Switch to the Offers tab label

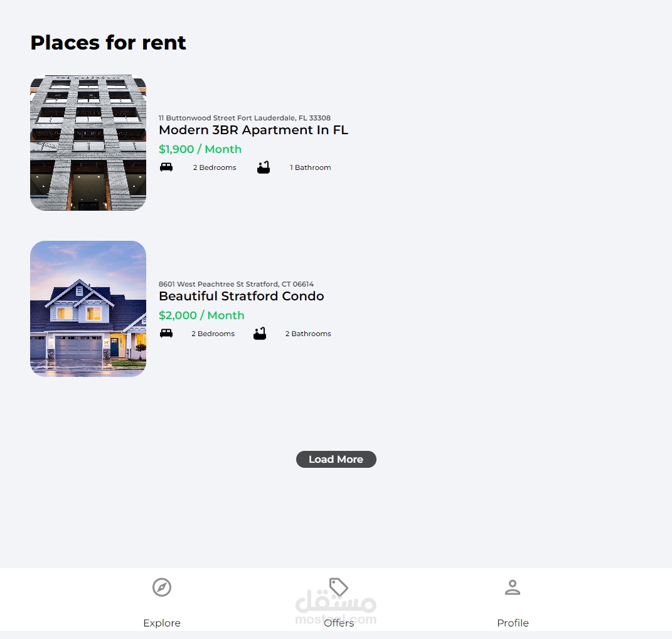pyautogui.click(x=339, y=623)
